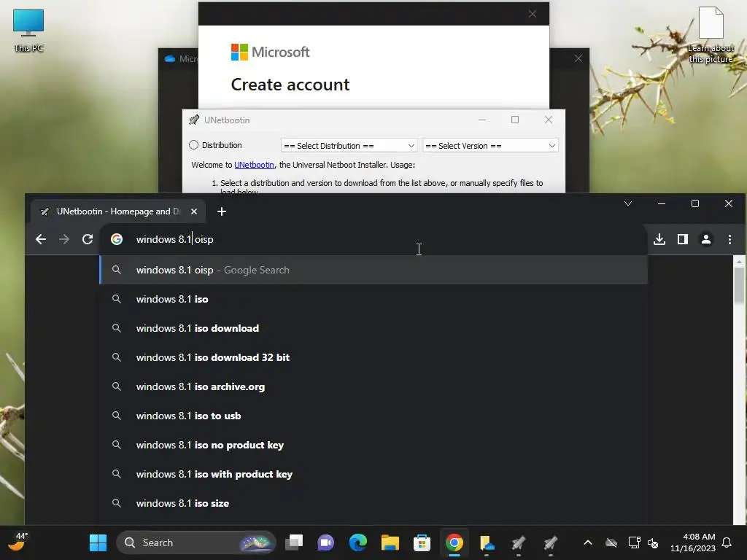Viewport: 747px width, 560px height.
Task: Open network status tray icon
Action: pyautogui.click(x=634, y=542)
